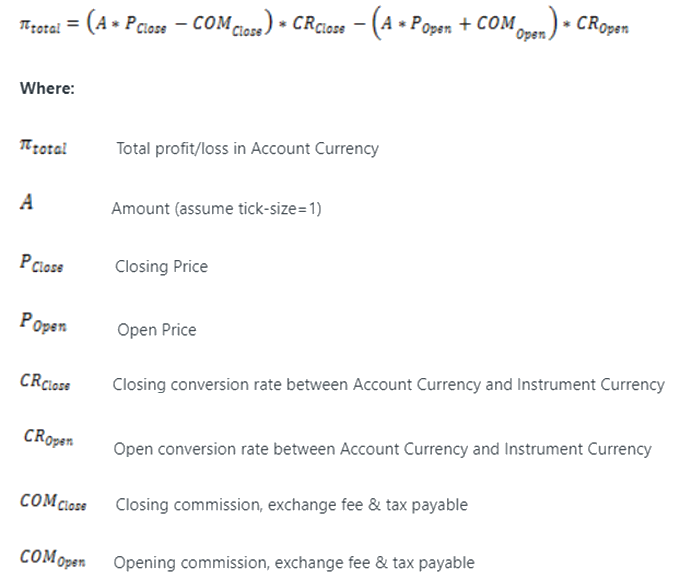Click the "Open conversion rate" description text
This screenshot has width=680, height=578.
(382, 449)
